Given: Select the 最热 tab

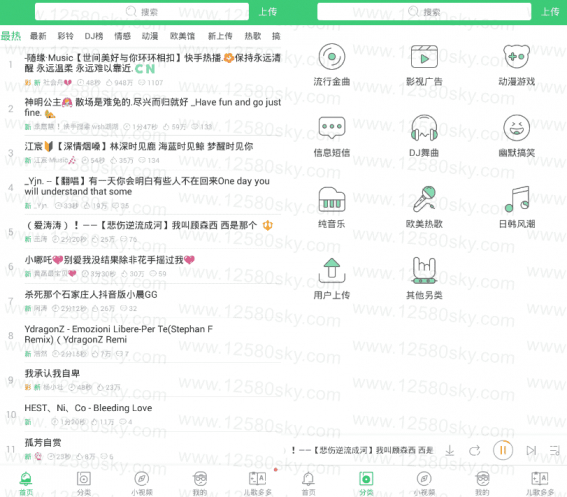Looking at the screenshot, I should (x=11, y=36).
